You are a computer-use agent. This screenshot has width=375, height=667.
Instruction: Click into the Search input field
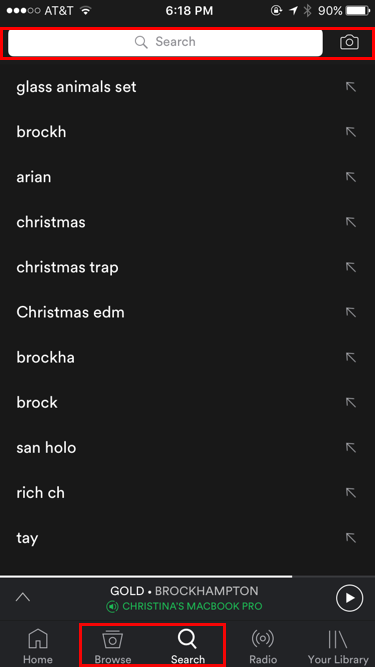click(165, 42)
